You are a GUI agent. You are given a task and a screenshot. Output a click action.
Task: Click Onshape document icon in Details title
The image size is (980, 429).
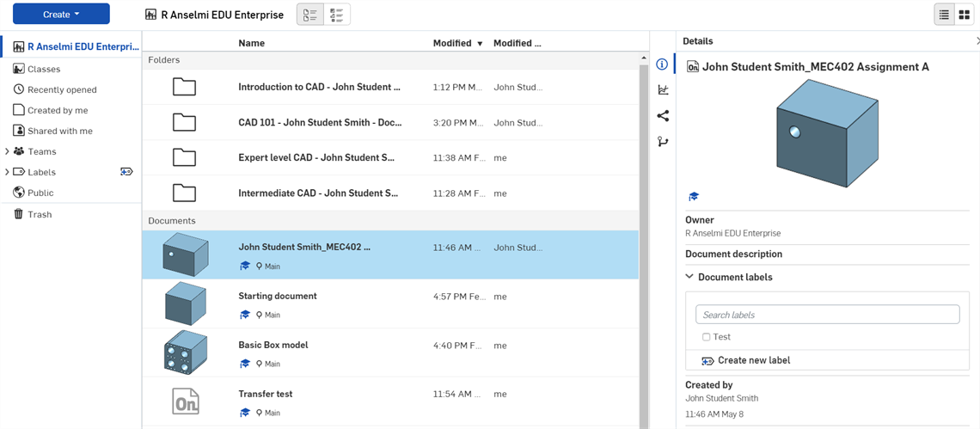tap(693, 67)
